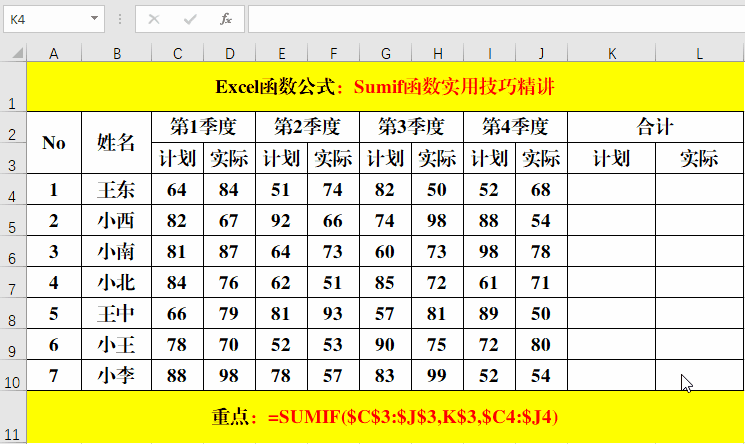Click the 'No' header cell
The height and width of the screenshot is (444, 745).
point(54,143)
